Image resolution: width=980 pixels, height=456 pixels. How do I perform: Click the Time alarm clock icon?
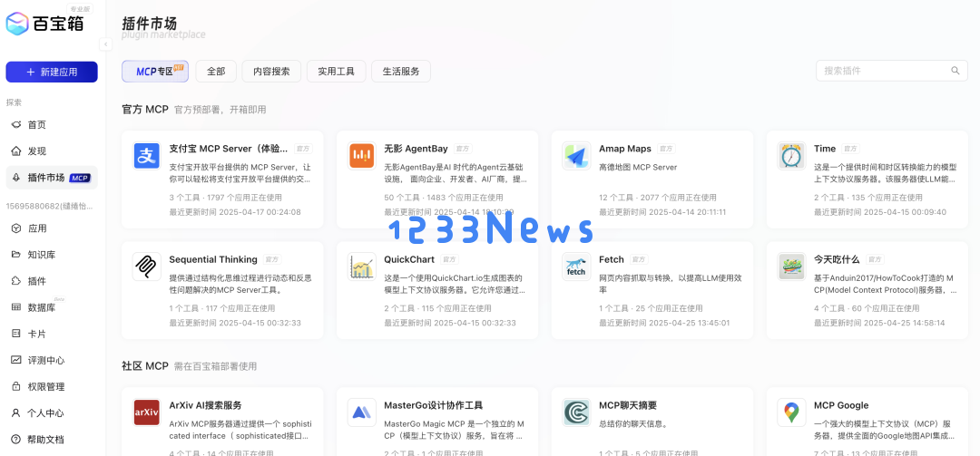[791, 156]
